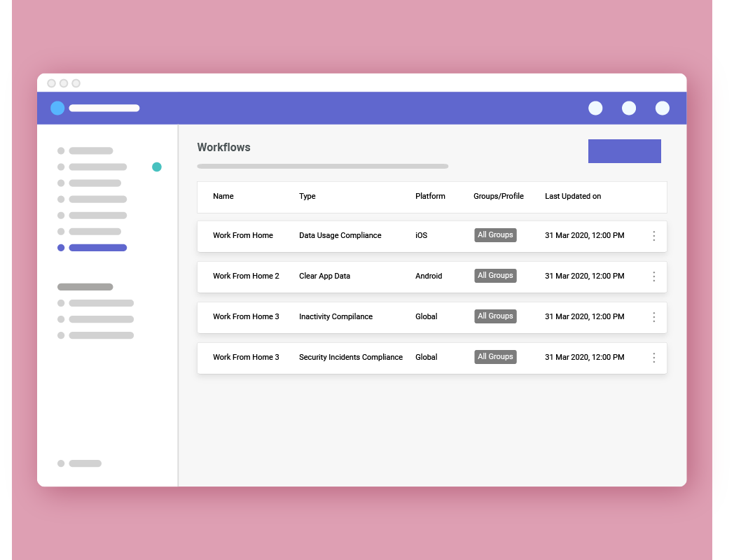Click Global in the Inactivity Compilance row
This screenshot has height=560, width=734.
click(x=427, y=316)
